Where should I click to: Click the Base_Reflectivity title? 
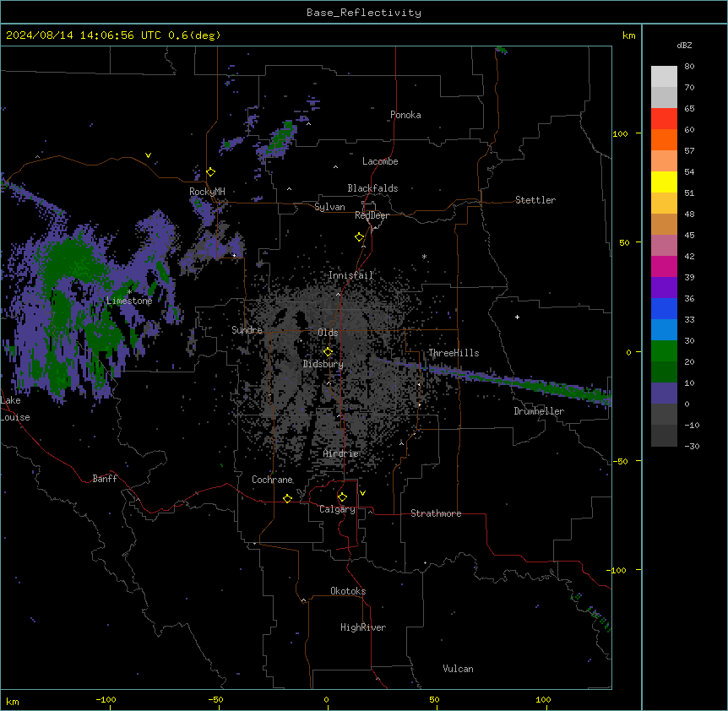[x=364, y=13]
